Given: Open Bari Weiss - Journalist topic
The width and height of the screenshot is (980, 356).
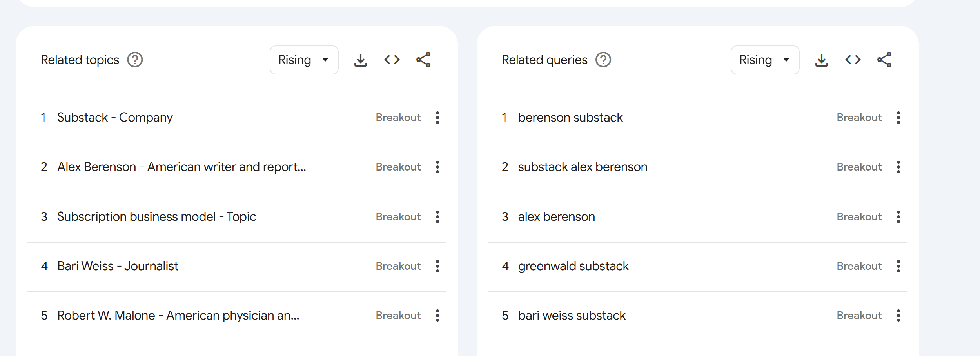Looking at the screenshot, I should pos(118,266).
